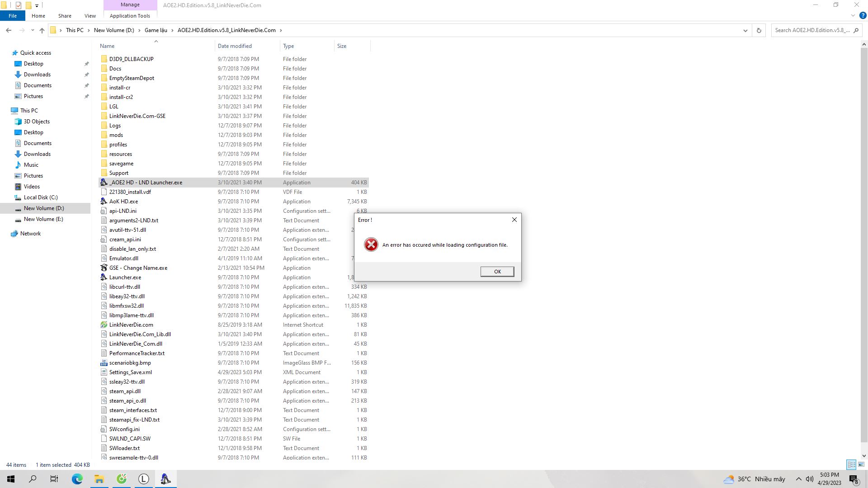Click the Refresh button beside address bar
The image size is (868, 488).
[759, 30]
